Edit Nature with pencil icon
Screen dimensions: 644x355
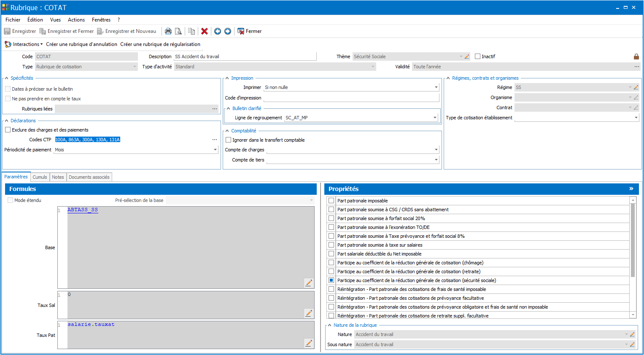click(632, 334)
